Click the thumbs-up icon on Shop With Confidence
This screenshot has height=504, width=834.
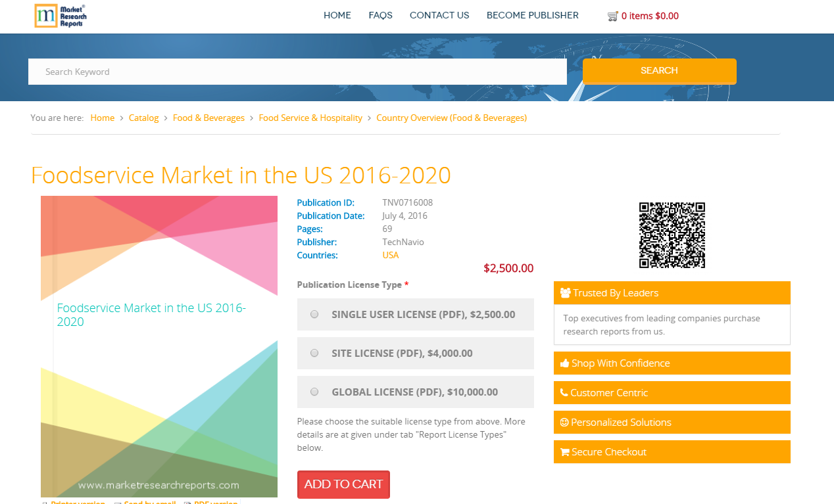pos(564,363)
